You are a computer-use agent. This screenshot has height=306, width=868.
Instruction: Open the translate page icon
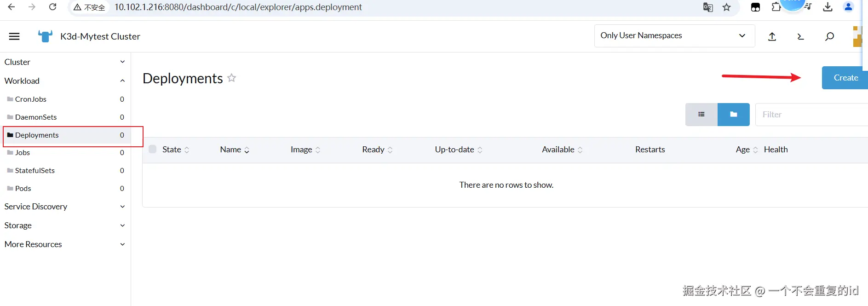(708, 7)
